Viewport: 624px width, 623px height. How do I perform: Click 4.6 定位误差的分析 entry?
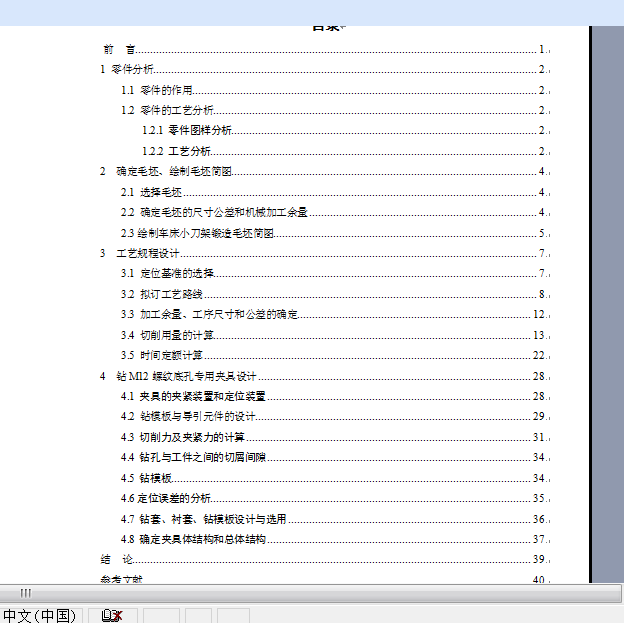tap(335, 498)
